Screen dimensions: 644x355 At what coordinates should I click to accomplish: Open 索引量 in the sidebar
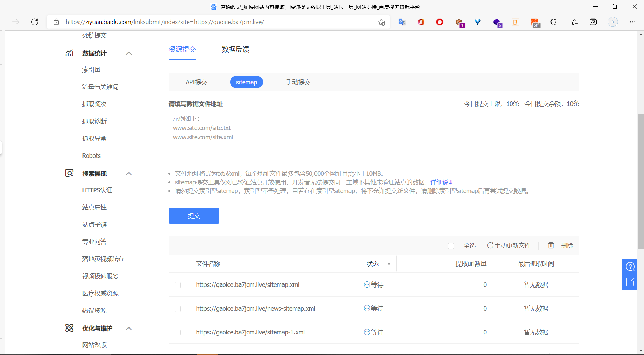[x=91, y=70]
